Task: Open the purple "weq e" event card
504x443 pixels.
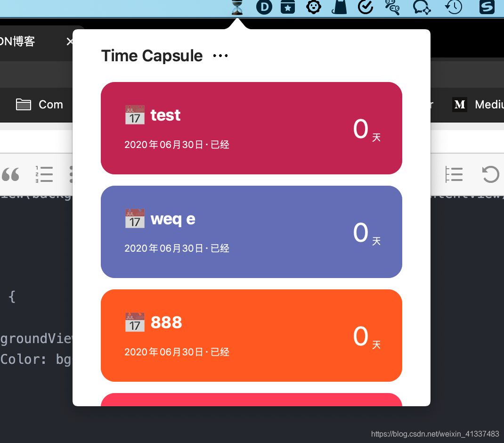Action: pos(251,231)
